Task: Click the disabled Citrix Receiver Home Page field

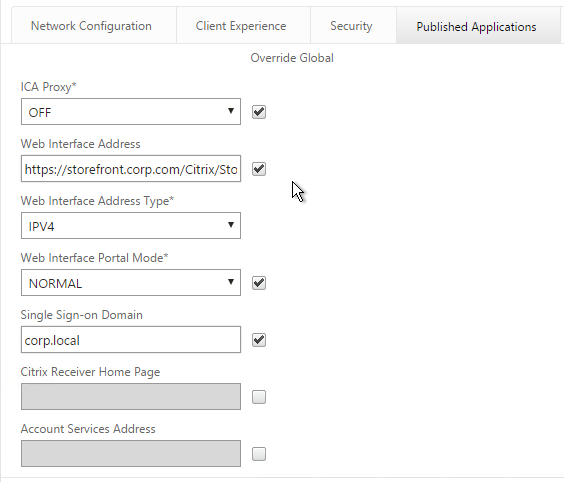Action: (x=131, y=396)
